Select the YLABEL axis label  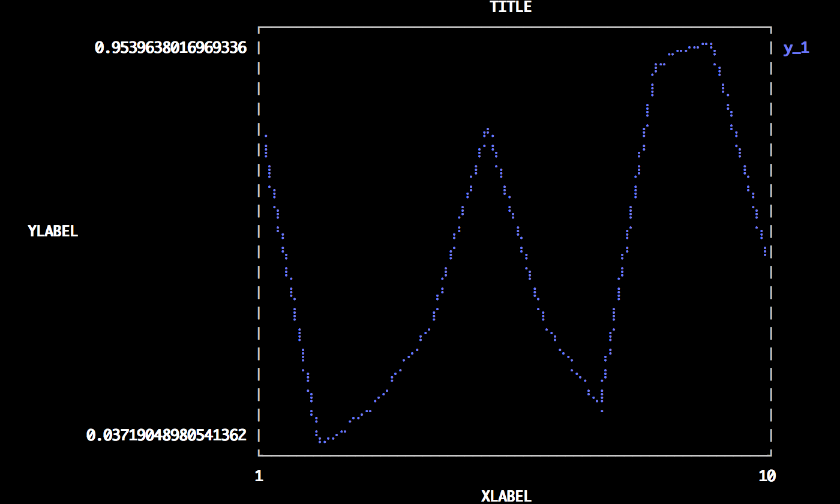(53, 231)
